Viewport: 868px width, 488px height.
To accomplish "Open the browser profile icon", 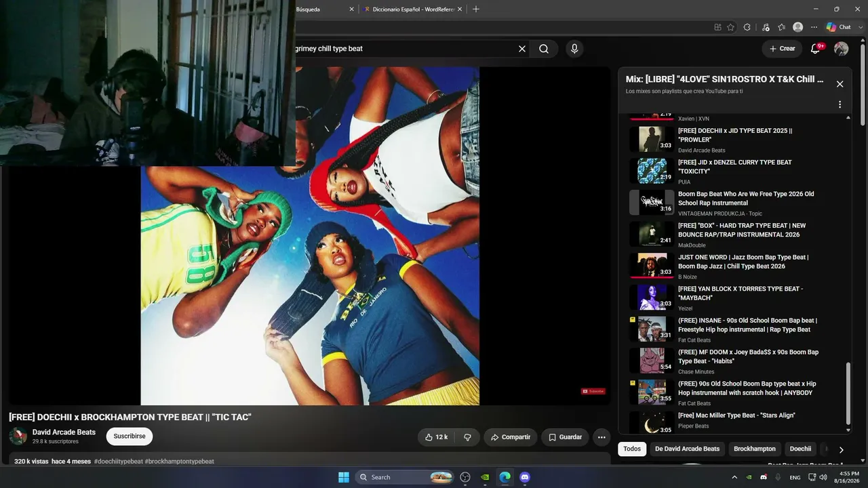I will coord(798,27).
